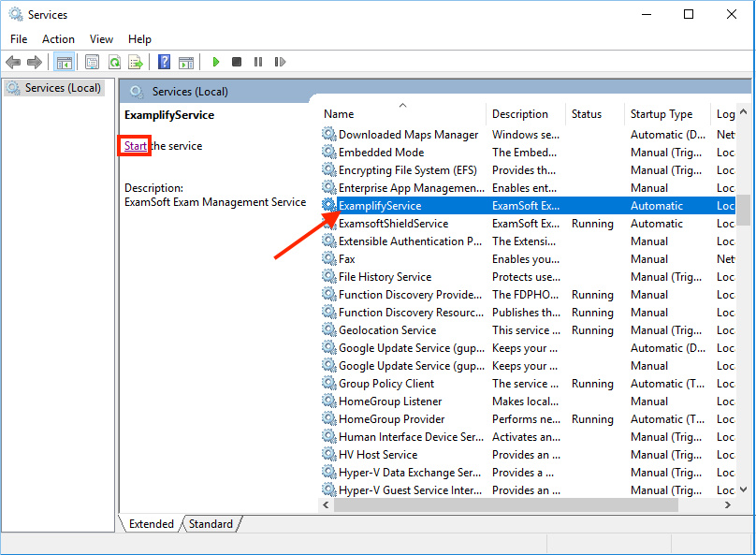The width and height of the screenshot is (756, 555).
Task: Switch to the Standard tab
Action: click(x=211, y=524)
